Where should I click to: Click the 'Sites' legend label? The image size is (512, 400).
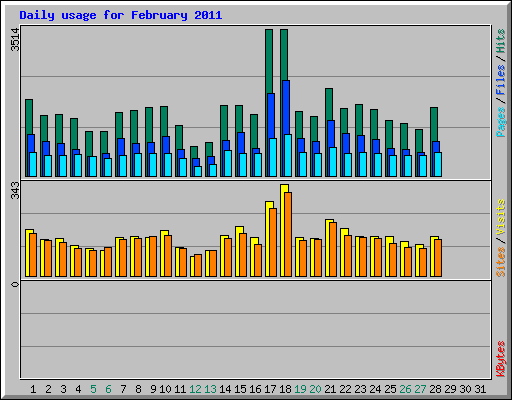(500, 262)
